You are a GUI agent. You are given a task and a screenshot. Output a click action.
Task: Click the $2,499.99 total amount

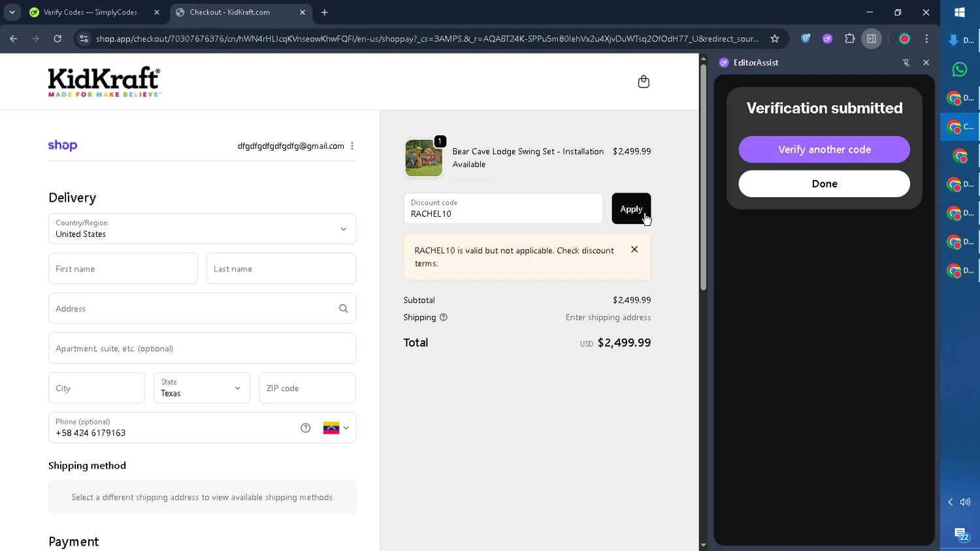coord(624,343)
